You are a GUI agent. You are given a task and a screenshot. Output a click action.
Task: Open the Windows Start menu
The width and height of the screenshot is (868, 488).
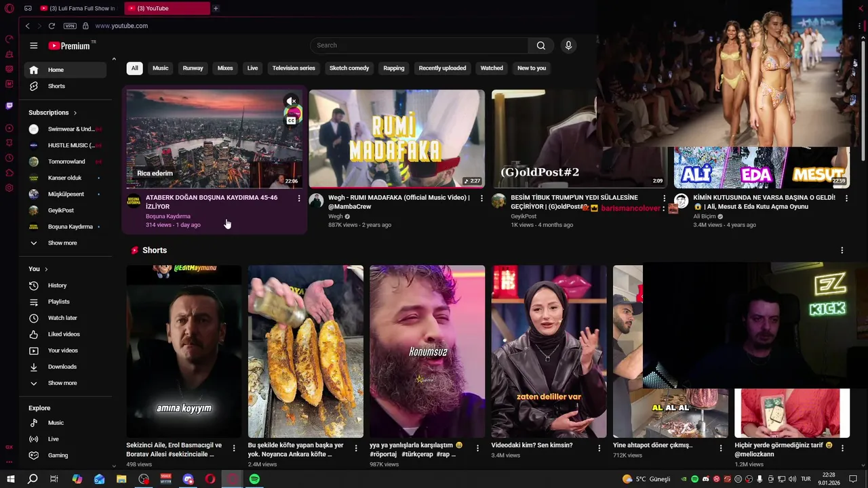point(10,479)
